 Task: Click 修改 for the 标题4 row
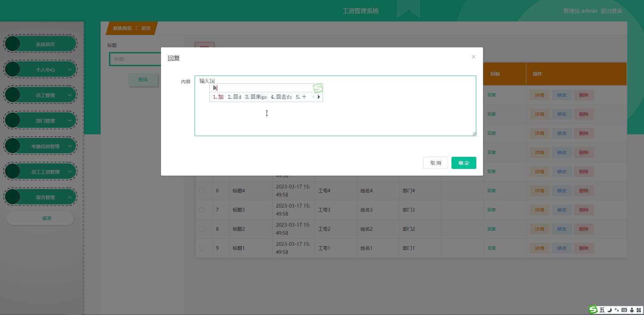(x=562, y=191)
